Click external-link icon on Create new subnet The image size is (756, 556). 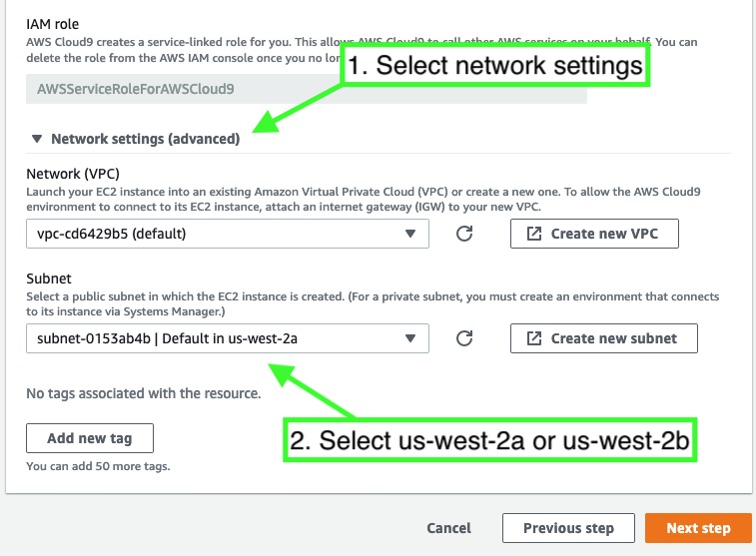pyautogui.click(x=534, y=338)
